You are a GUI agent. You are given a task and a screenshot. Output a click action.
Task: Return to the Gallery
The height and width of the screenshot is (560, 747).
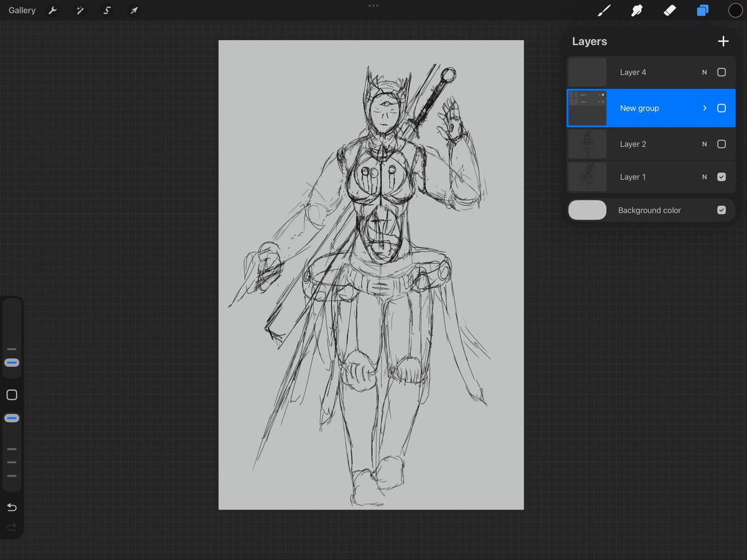tap(22, 11)
